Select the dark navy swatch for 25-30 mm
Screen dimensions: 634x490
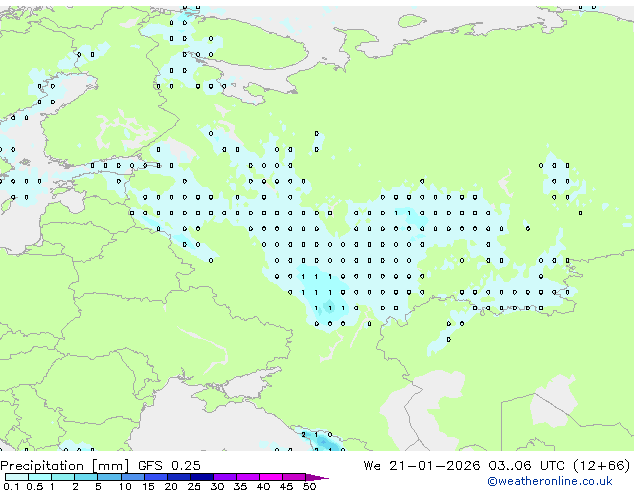point(201,477)
